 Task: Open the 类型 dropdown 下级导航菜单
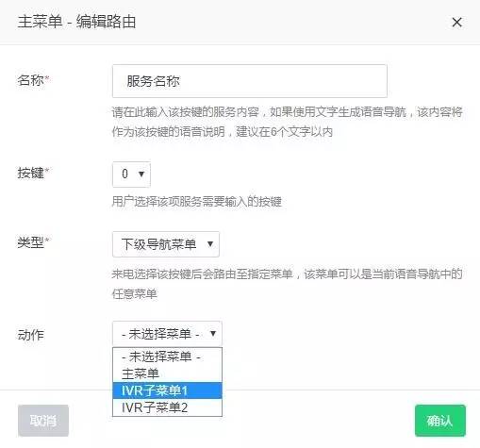166,244
